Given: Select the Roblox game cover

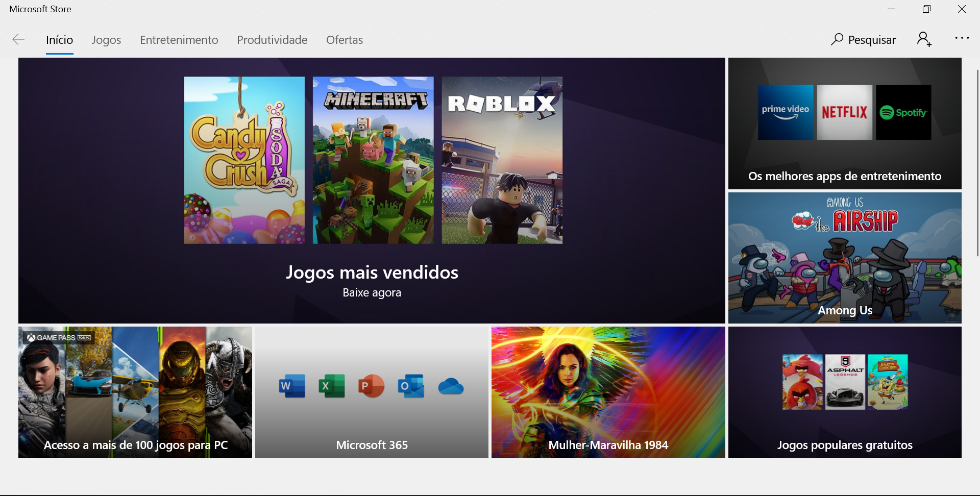Looking at the screenshot, I should [x=502, y=160].
